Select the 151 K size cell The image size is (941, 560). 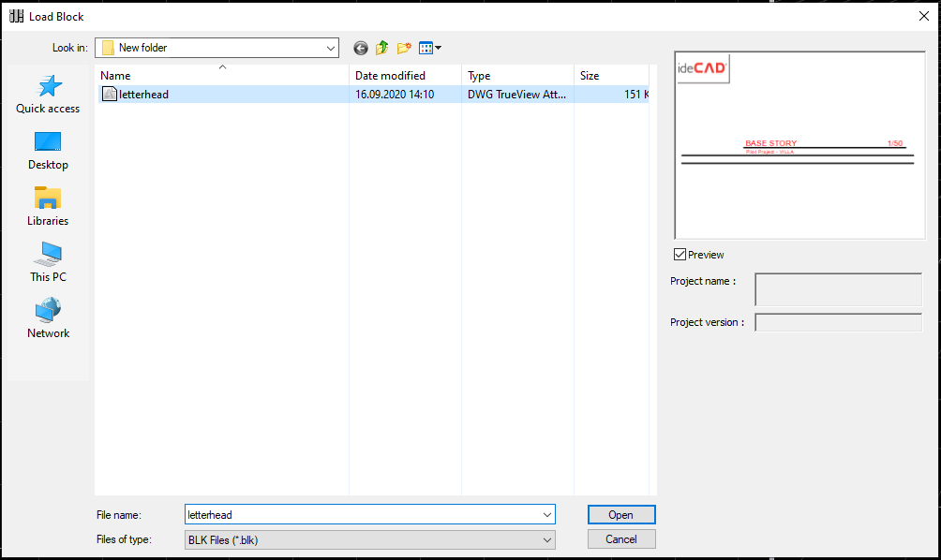pyautogui.click(x=636, y=95)
